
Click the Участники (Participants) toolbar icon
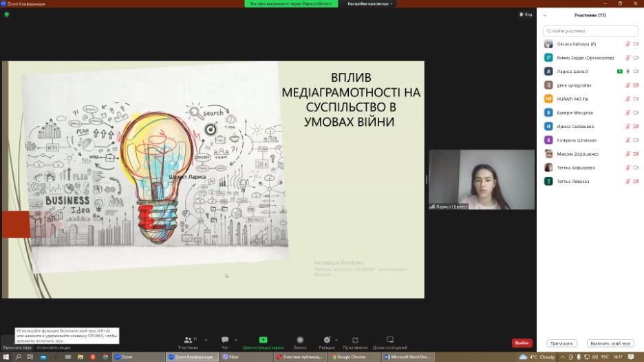point(187,340)
